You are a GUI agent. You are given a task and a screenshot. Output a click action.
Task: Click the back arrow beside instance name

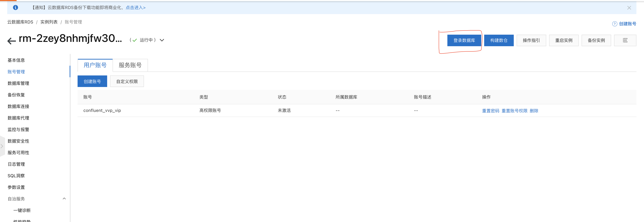pyautogui.click(x=12, y=40)
